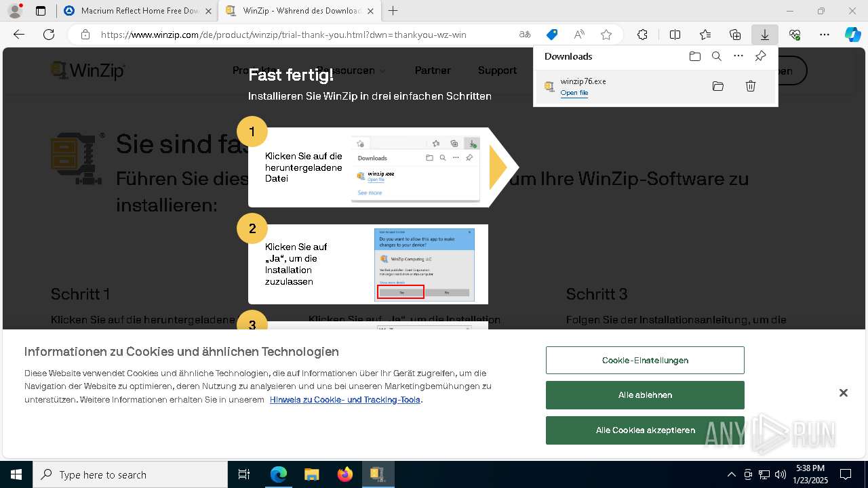Screen dimensions: 868x488
Task: Click the WinZip logo
Action: pyautogui.click(x=89, y=70)
